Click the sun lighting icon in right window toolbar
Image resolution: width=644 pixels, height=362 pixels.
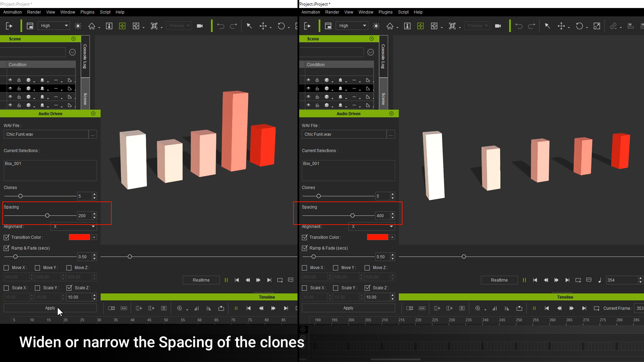coord(376,26)
